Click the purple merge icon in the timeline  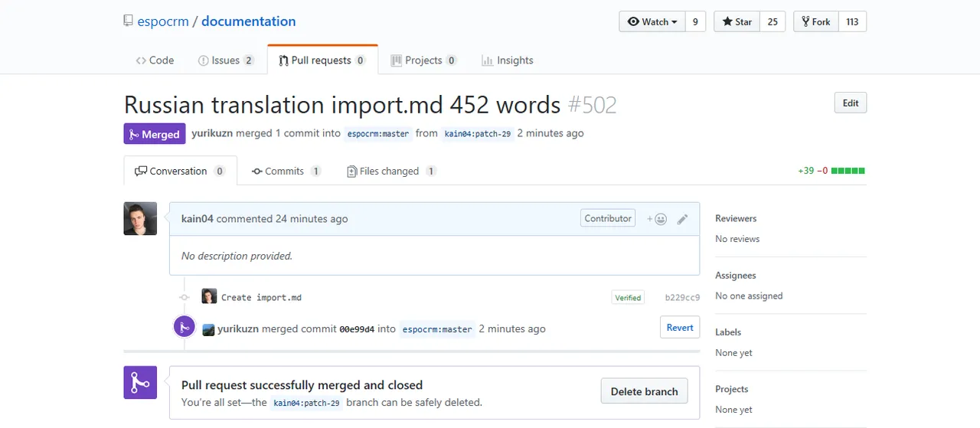click(184, 328)
